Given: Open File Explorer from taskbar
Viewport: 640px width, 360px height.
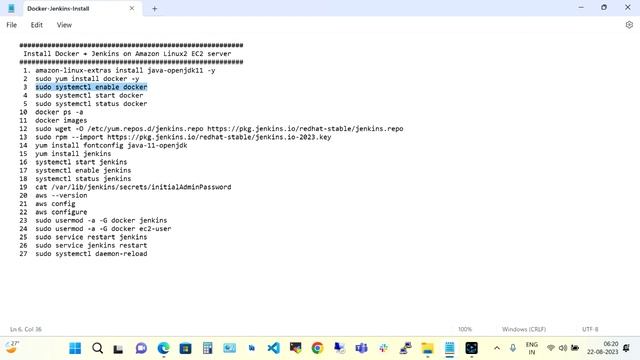Looking at the screenshot, I should [427, 348].
